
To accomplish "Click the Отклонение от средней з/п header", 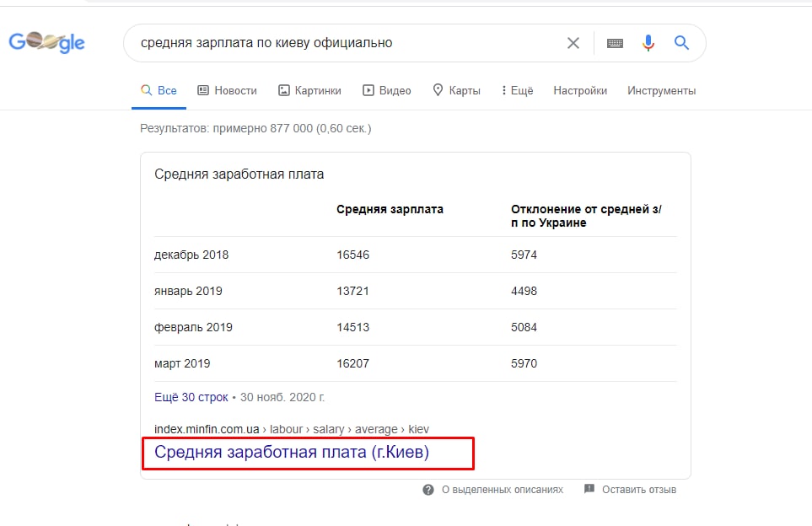I will pos(586,216).
